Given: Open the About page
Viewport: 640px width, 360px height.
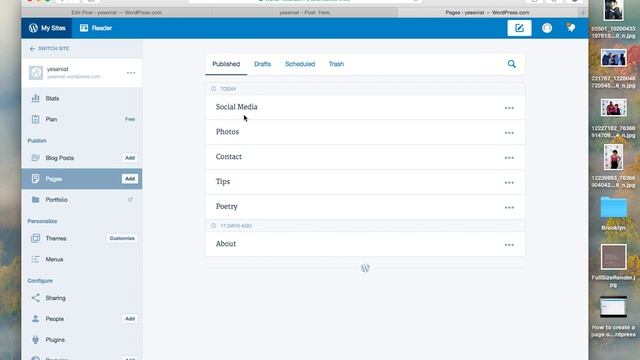Looking at the screenshot, I should click(x=226, y=244).
